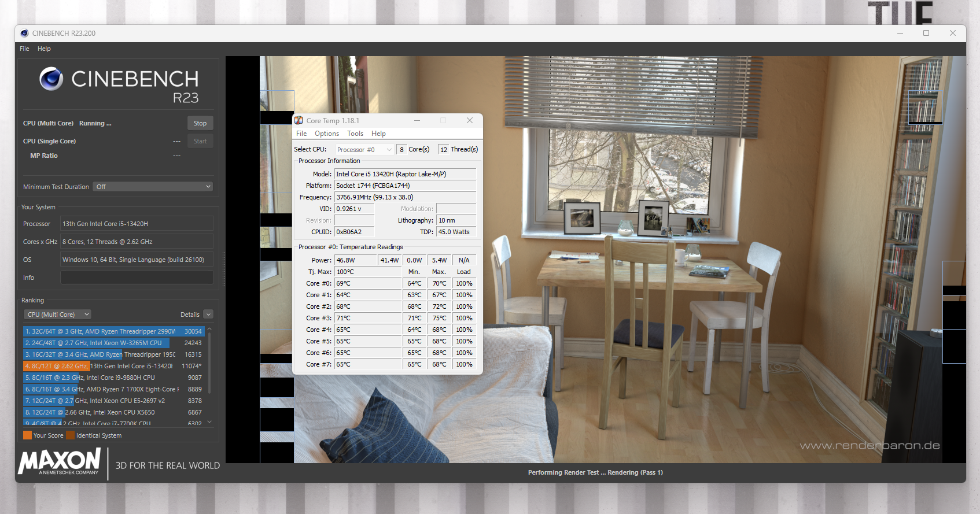Minimize the Core Temp window

tap(417, 120)
